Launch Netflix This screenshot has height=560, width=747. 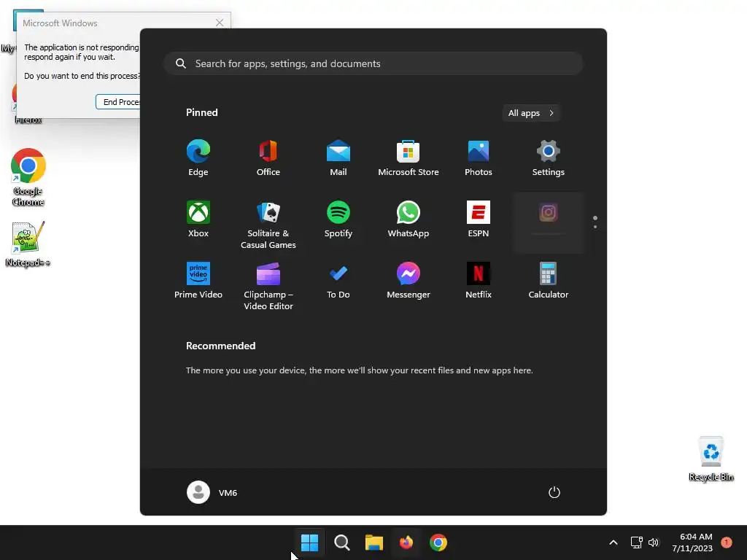tap(479, 281)
